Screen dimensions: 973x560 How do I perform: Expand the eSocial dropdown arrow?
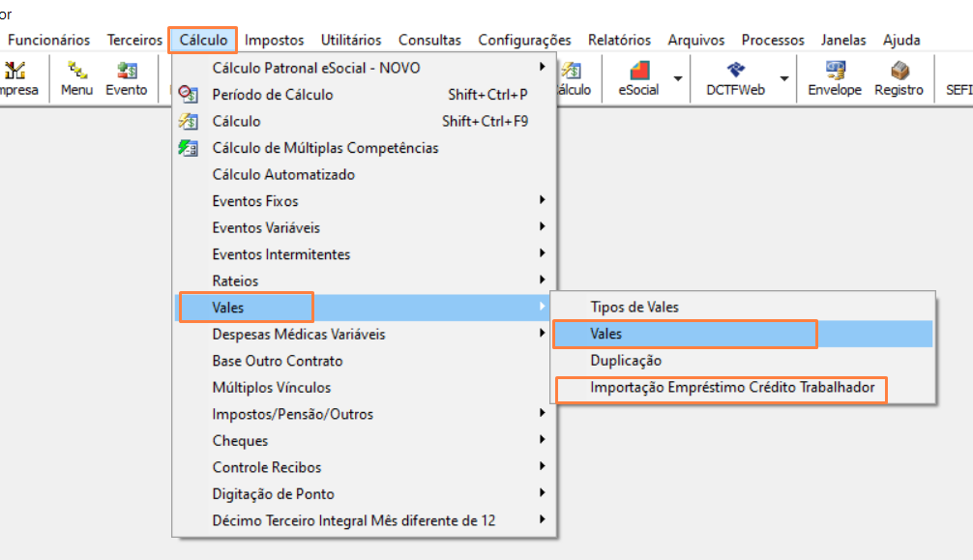coord(678,79)
